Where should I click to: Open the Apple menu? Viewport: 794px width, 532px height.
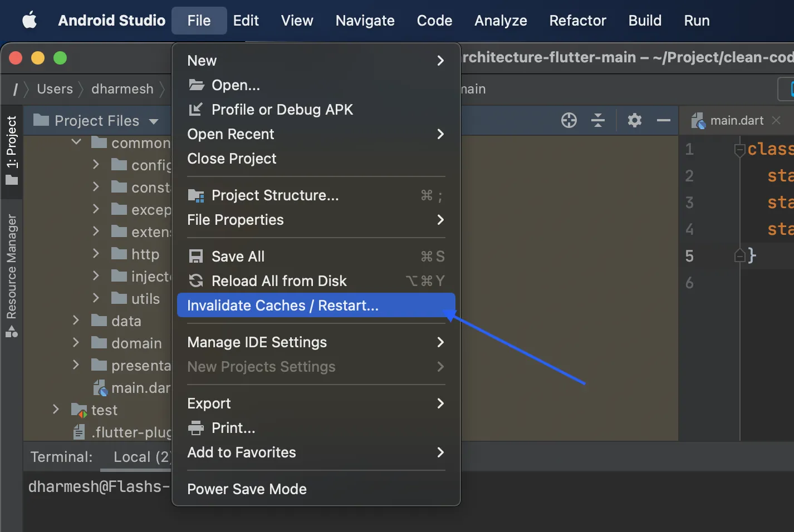point(30,21)
